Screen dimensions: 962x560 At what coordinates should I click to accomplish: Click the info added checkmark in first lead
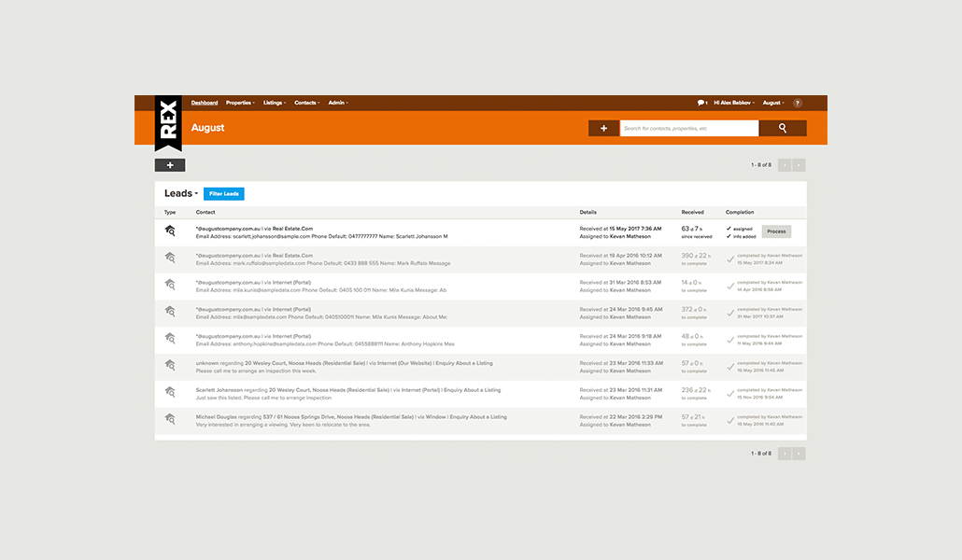click(729, 236)
